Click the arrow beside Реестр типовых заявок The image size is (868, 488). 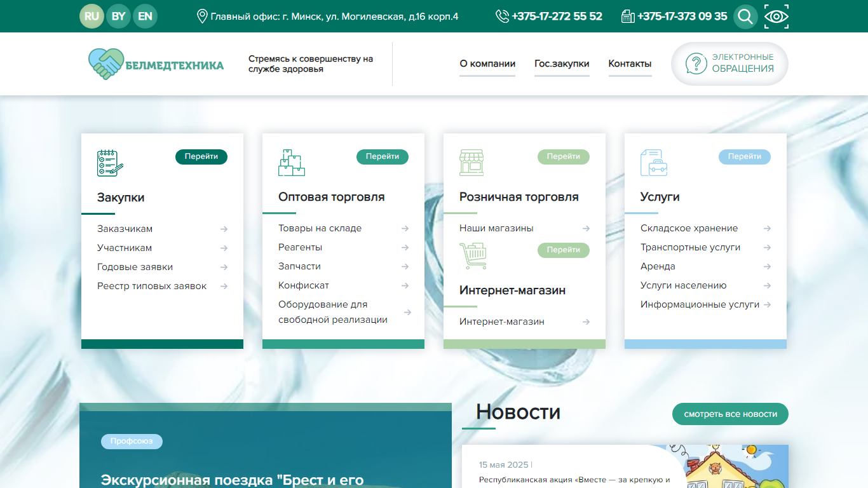(224, 287)
